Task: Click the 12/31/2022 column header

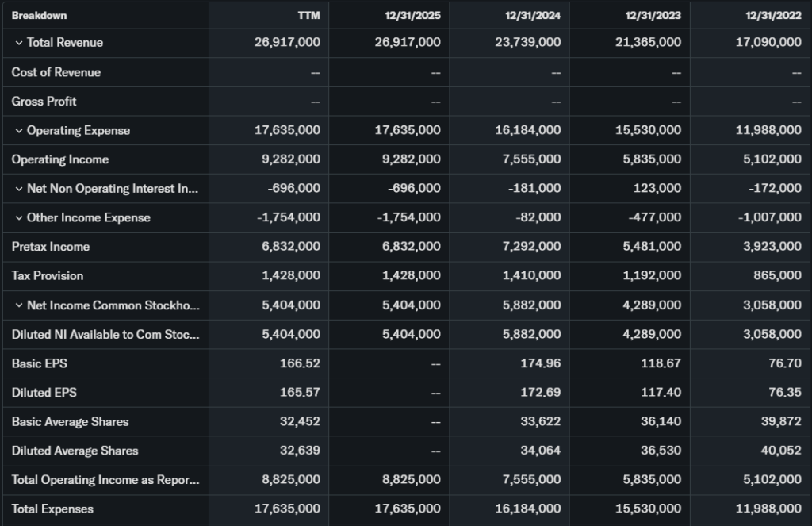Action: pos(772,16)
